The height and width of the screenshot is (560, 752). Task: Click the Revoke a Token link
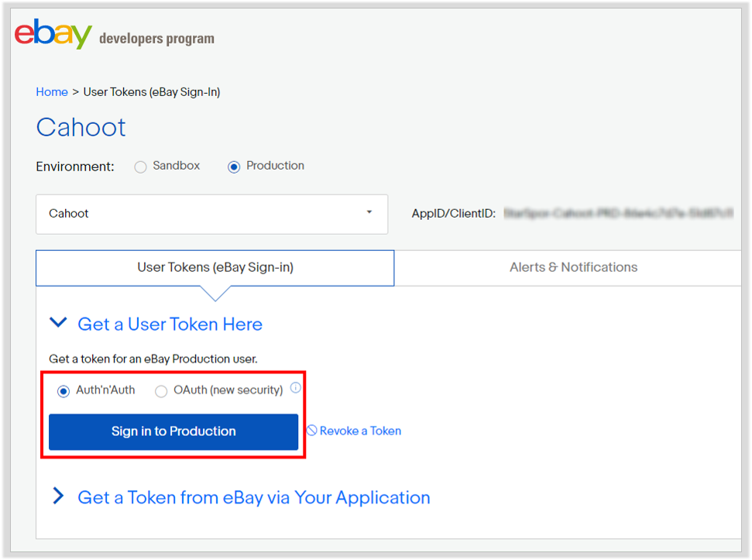point(360,431)
